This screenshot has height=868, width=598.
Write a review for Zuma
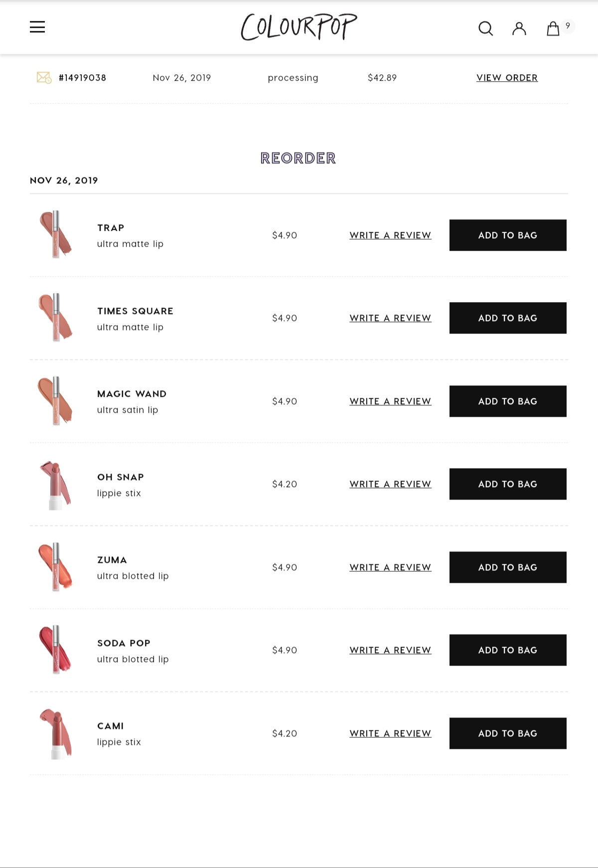coord(390,567)
